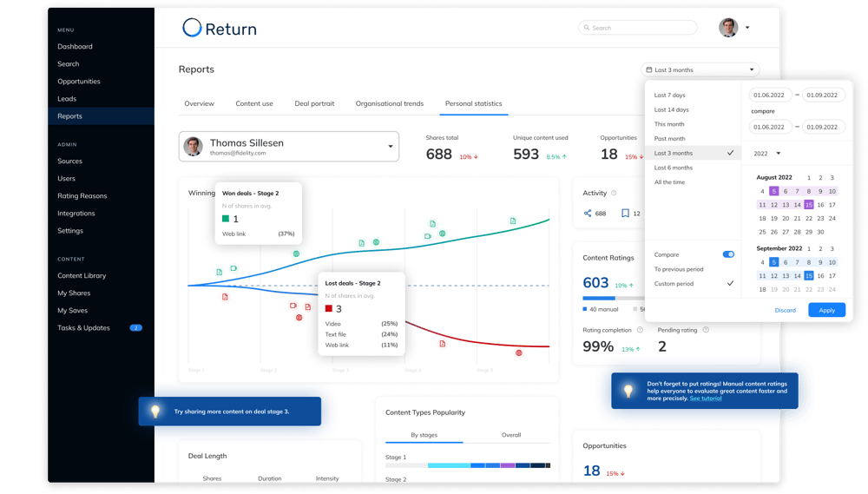868x494 pixels.
Task: Click the lightbulb icon on deal stage tip
Action: (155, 412)
